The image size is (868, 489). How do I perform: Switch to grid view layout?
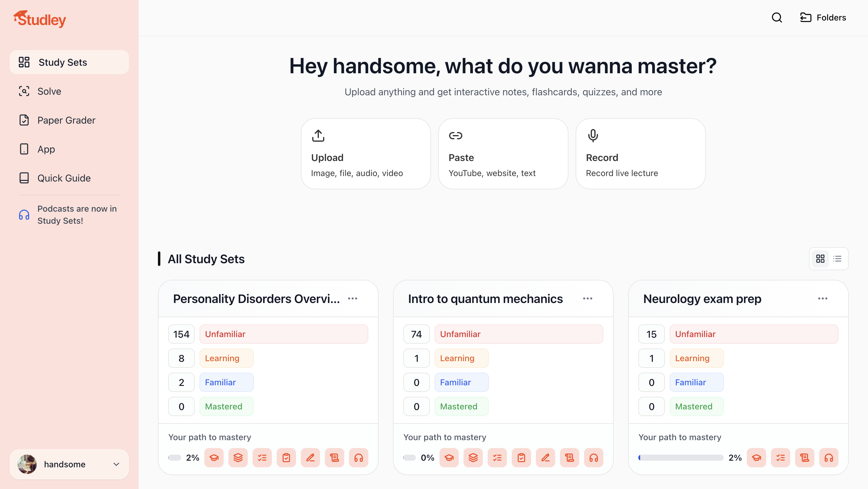click(820, 258)
